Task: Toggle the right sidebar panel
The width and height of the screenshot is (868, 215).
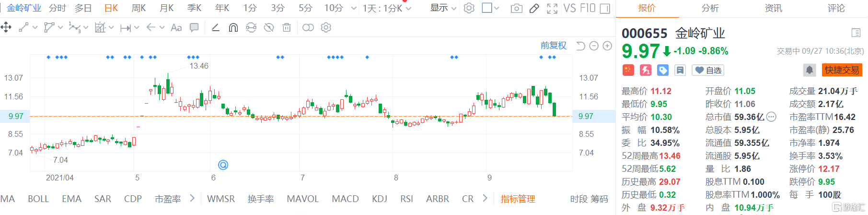Action: 605,8
